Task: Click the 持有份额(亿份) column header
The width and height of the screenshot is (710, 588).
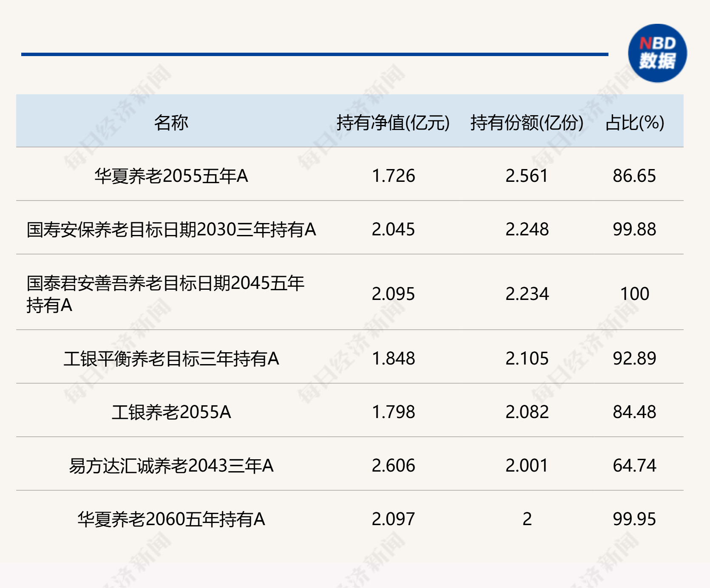Action: tap(527, 123)
